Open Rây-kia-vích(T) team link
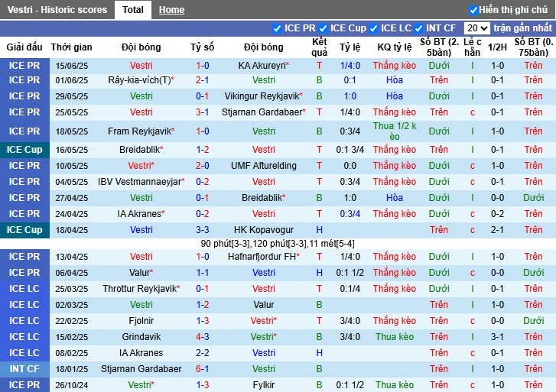 tap(141, 80)
